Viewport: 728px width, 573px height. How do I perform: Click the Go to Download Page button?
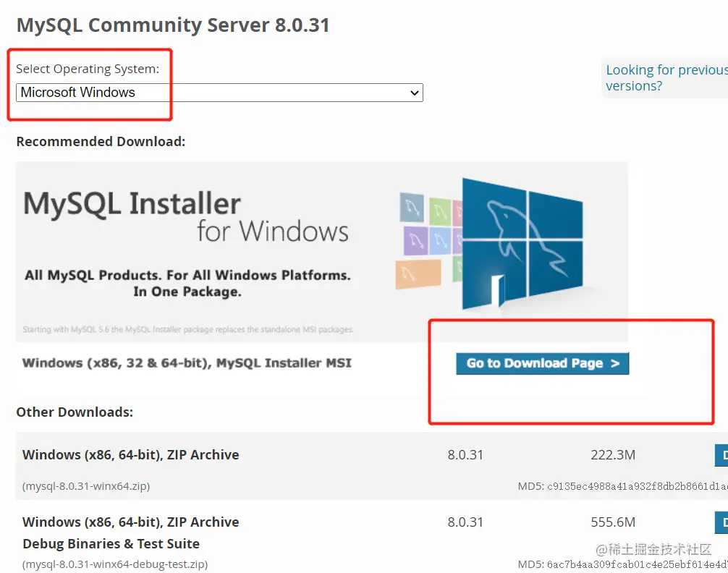tap(542, 363)
